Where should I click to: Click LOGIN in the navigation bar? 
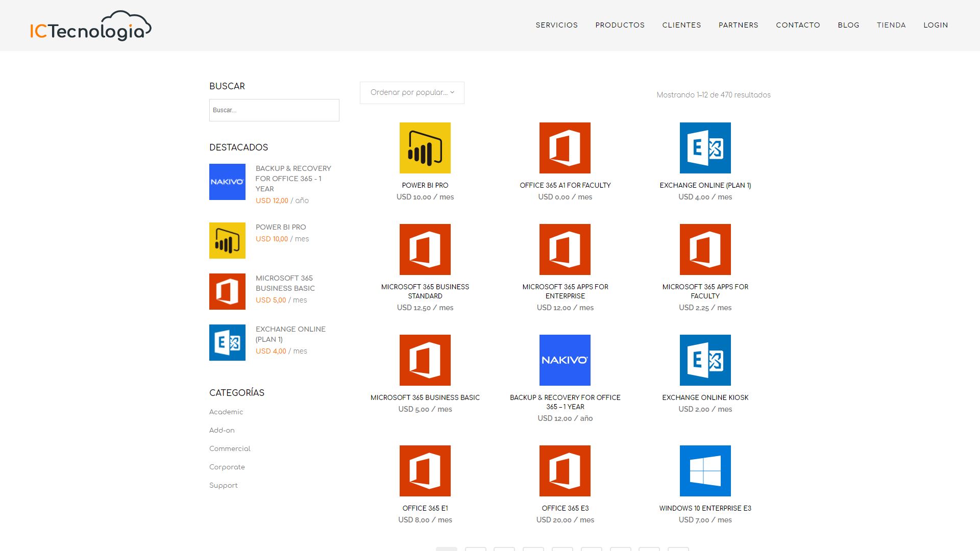pos(936,25)
